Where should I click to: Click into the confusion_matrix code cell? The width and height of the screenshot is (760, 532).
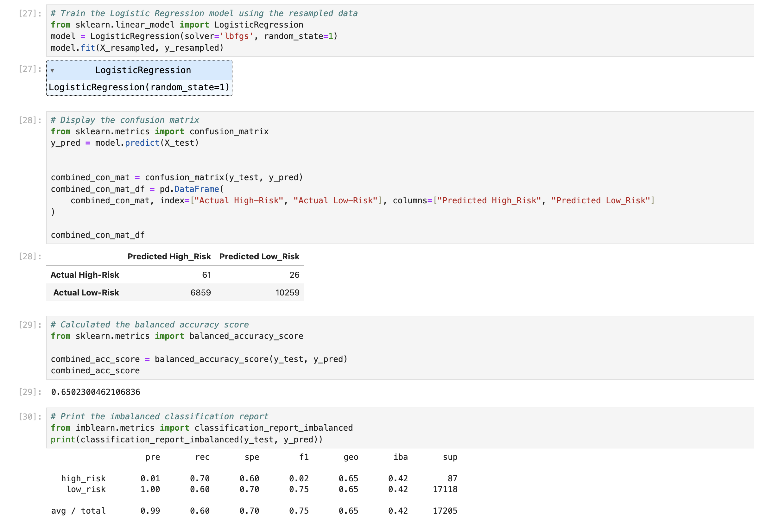coord(331,166)
